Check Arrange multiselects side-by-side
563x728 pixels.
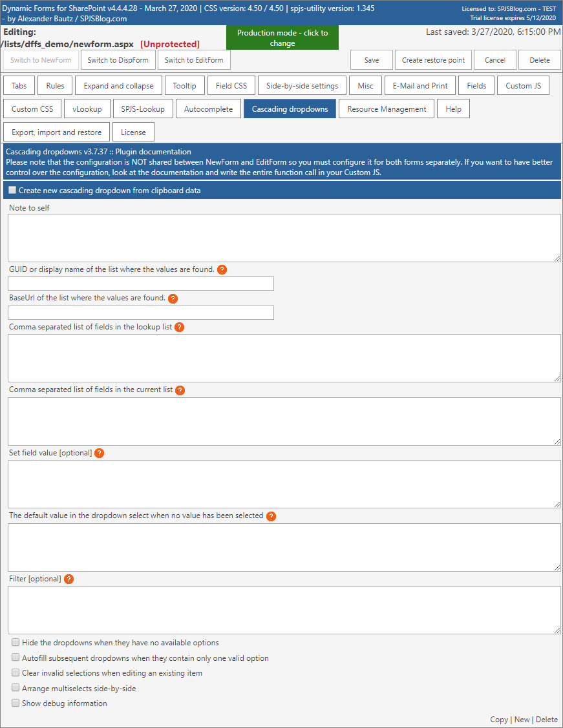[16, 689]
